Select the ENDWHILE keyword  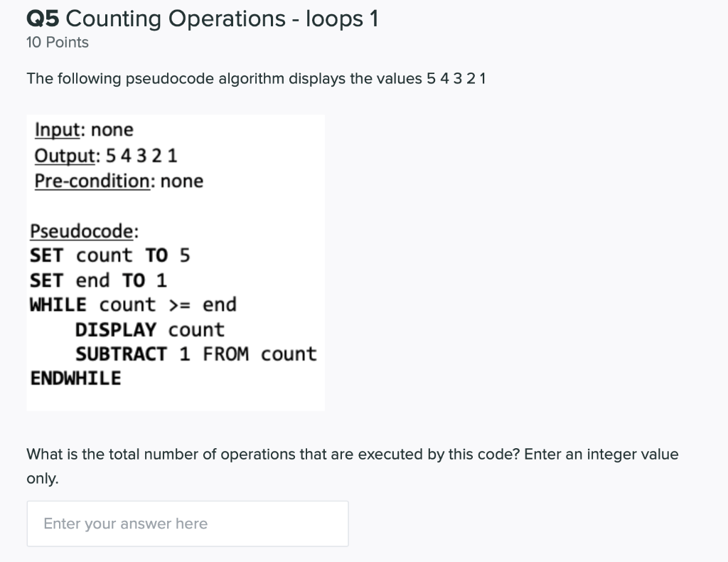74,378
